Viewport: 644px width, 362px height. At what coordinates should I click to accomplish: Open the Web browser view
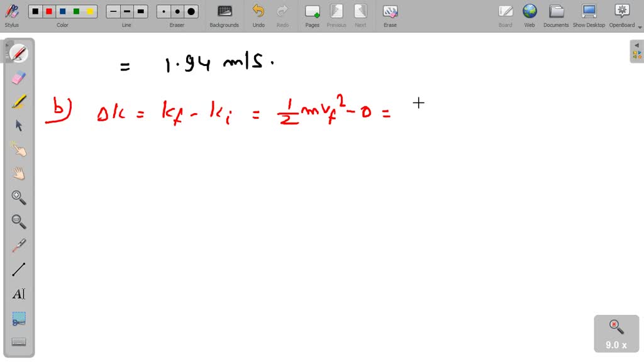pos(530,11)
